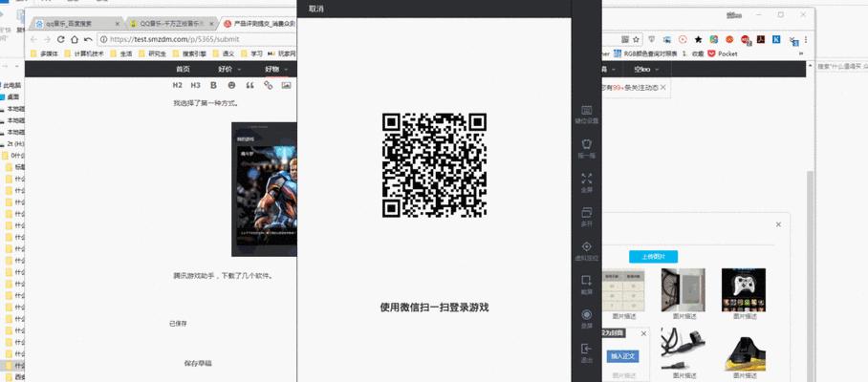Expand the 好物 navigation dropdown
Screen dimensions: 868x382
(275, 69)
